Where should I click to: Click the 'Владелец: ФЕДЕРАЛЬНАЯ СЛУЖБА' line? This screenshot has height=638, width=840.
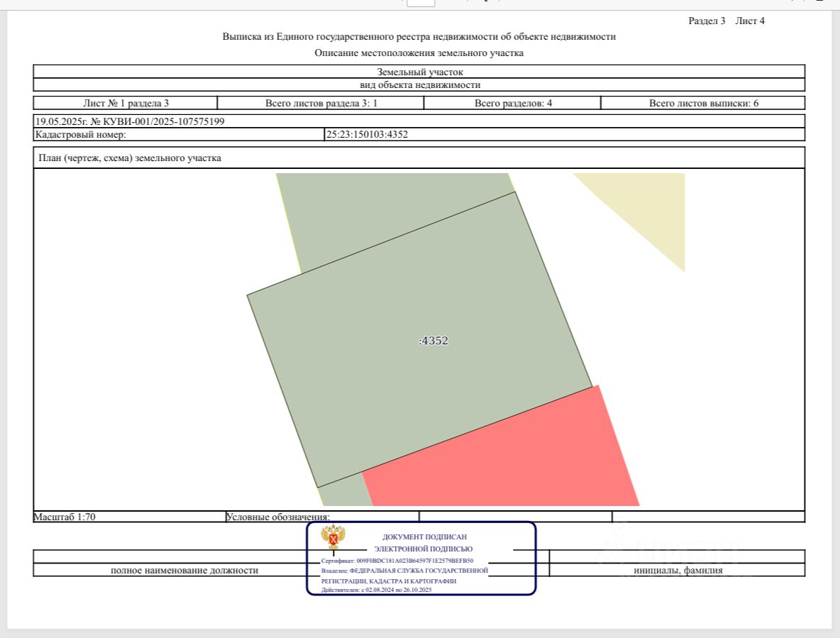(x=404, y=571)
